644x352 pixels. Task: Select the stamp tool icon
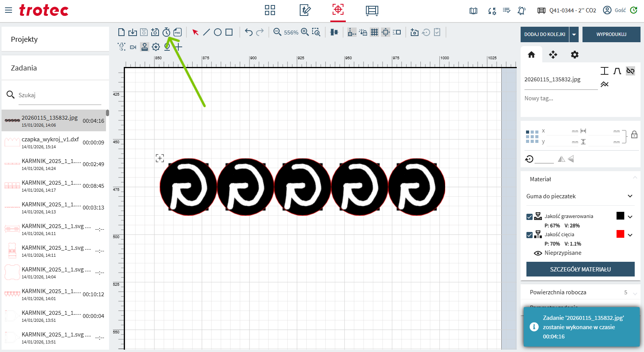tap(145, 47)
